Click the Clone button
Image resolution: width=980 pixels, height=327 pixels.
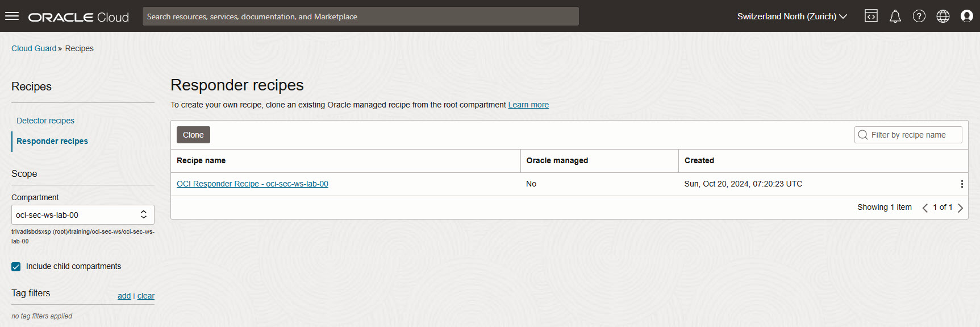[193, 135]
